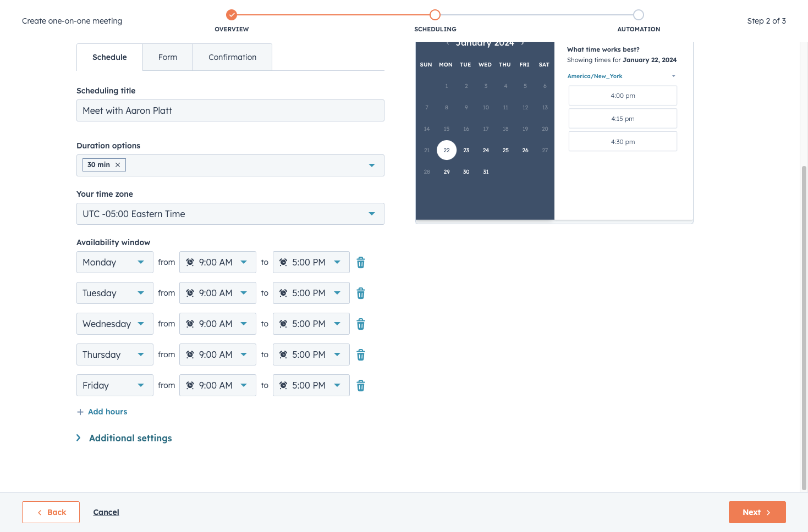Open the time zone dropdown
Viewport: 808px width, 532px height.
tap(230, 214)
